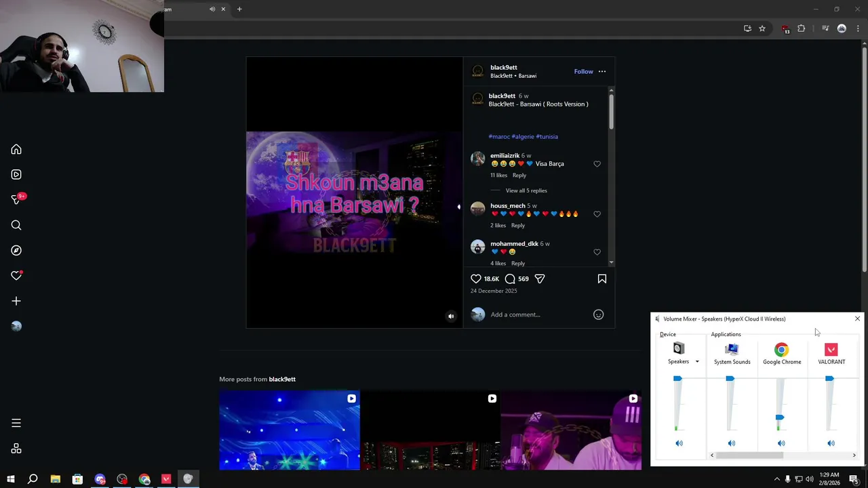Open Chrome three-dot menu

[x=858, y=28]
